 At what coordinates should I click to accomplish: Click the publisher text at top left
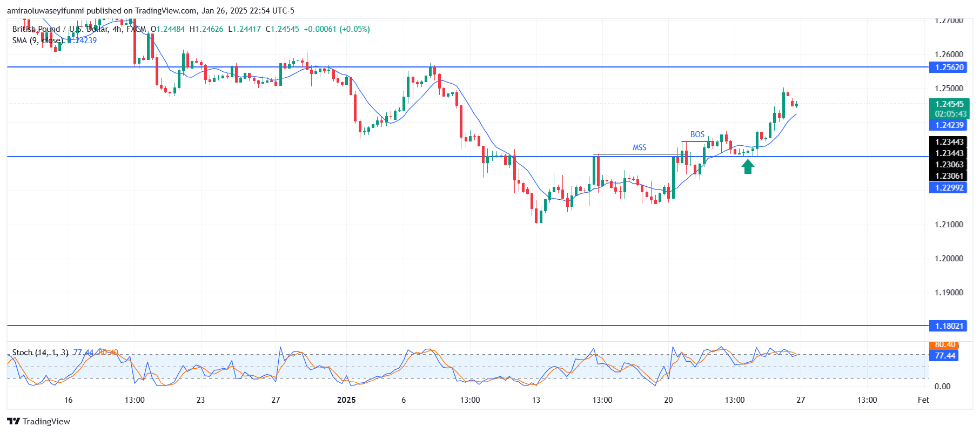coord(151,11)
